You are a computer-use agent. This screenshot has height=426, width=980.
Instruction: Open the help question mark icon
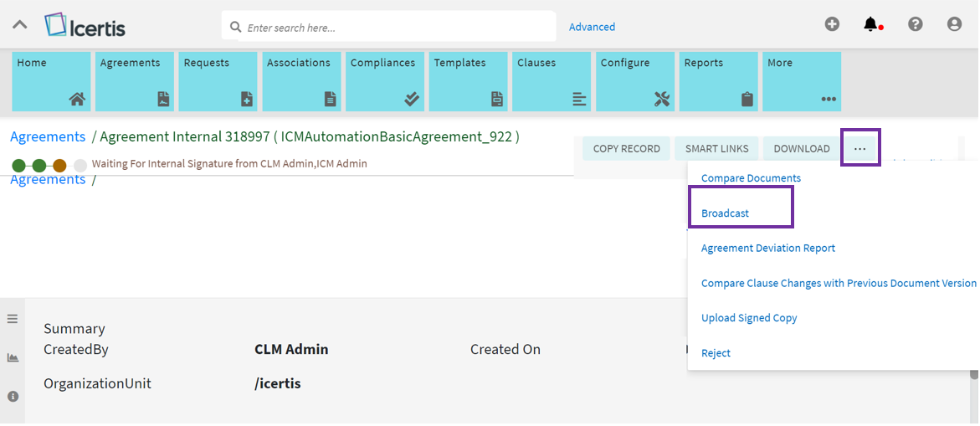click(915, 24)
